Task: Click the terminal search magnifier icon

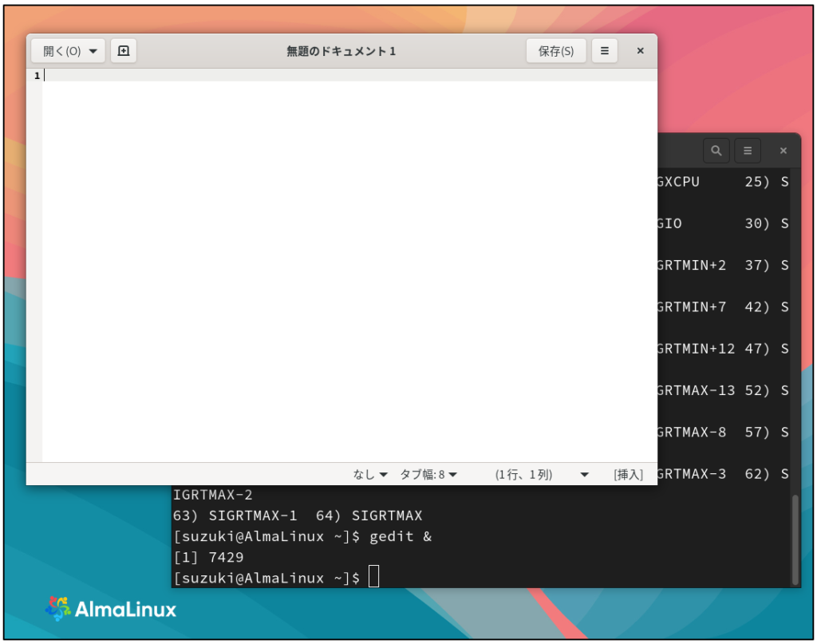Action: click(x=716, y=150)
